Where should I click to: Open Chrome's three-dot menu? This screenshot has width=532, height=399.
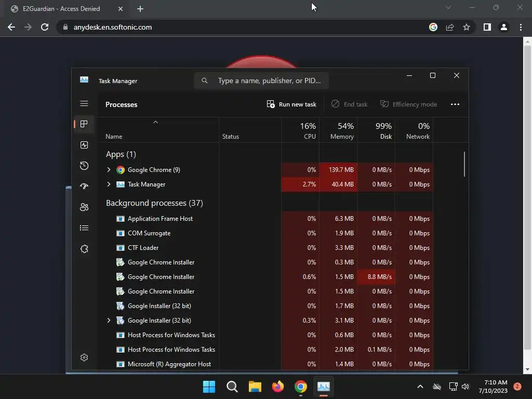tap(521, 27)
